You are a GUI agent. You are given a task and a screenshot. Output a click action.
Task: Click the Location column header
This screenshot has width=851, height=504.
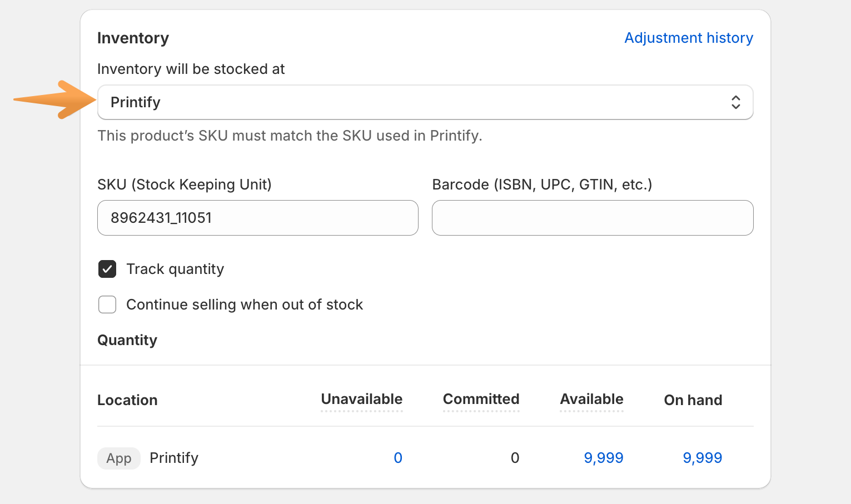point(127,400)
